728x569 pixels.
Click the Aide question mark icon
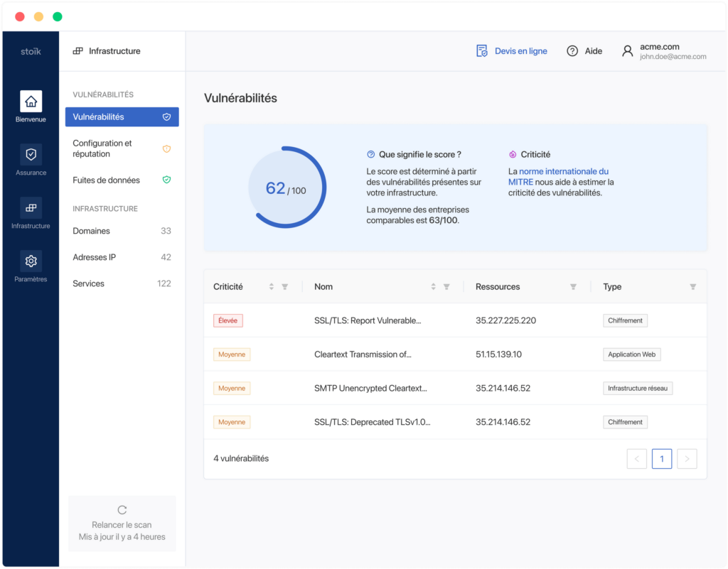click(572, 51)
